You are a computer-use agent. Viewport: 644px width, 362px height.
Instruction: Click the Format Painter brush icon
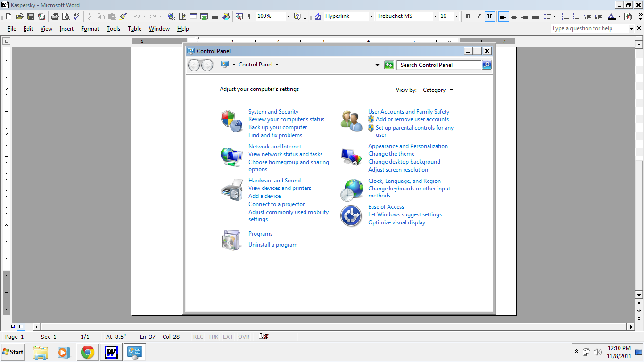(x=123, y=16)
